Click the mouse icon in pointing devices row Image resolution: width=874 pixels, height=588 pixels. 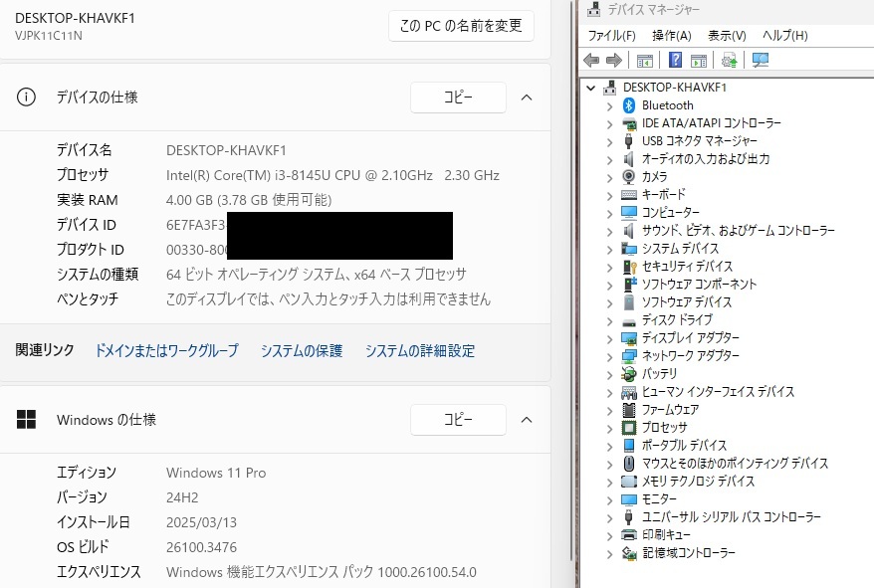[629, 464]
